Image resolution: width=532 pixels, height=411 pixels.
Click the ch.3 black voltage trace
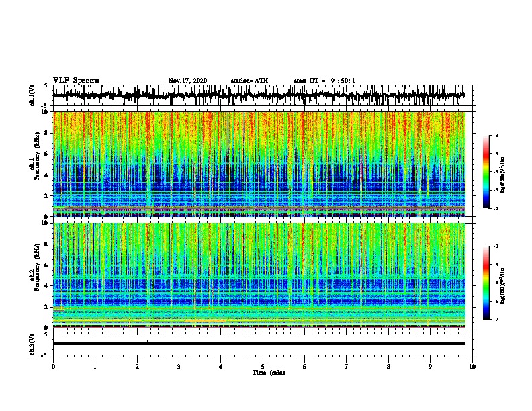point(259,344)
